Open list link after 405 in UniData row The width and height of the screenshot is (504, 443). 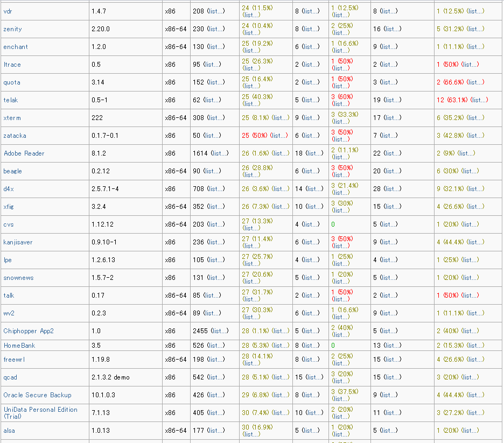click(216, 413)
